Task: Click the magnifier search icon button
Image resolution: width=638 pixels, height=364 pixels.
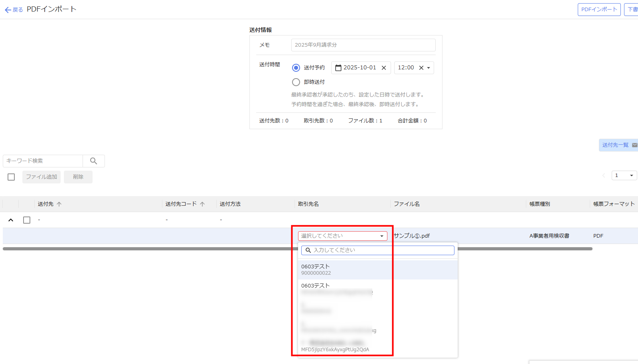Action: pos(94,161)
